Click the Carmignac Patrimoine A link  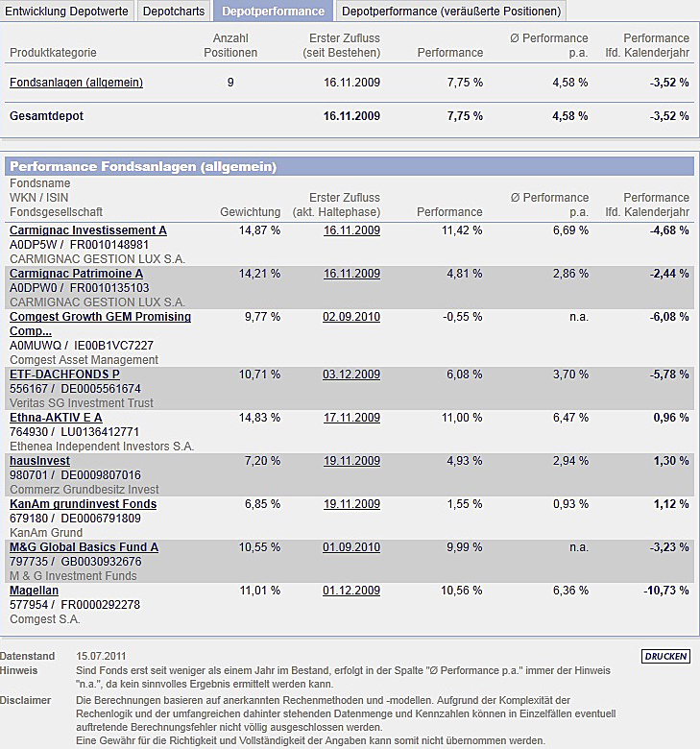pyautogui.click(x=77, y=274)
